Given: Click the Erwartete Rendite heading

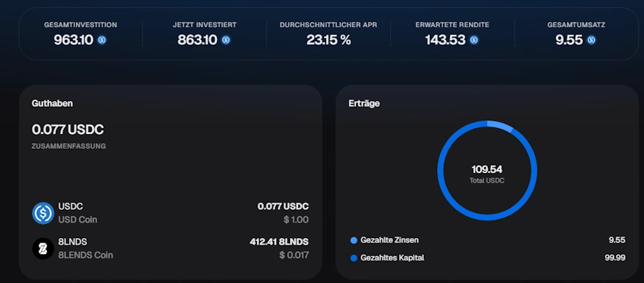Looking at the screenshot, I should [x=452, y=25].
